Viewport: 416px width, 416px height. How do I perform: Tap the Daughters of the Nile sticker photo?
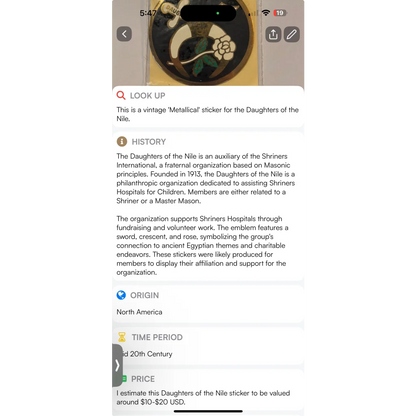pos(208,43)
